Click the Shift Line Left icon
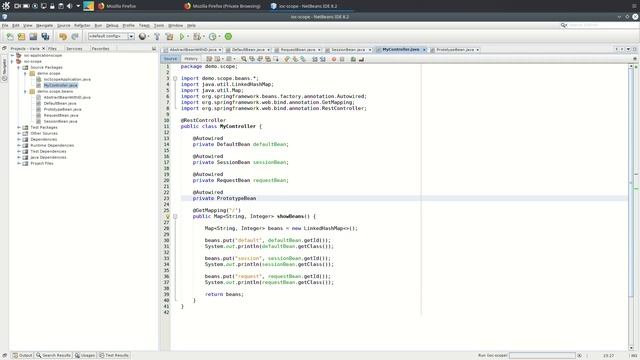Screen dimensions: 640x360 (x=315, y=59)
